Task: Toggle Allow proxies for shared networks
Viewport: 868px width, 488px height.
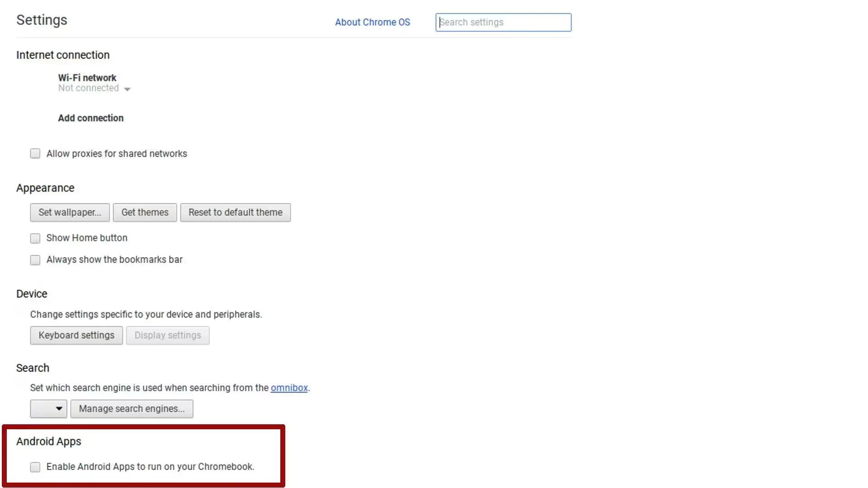Action: [x=35, y=154]
